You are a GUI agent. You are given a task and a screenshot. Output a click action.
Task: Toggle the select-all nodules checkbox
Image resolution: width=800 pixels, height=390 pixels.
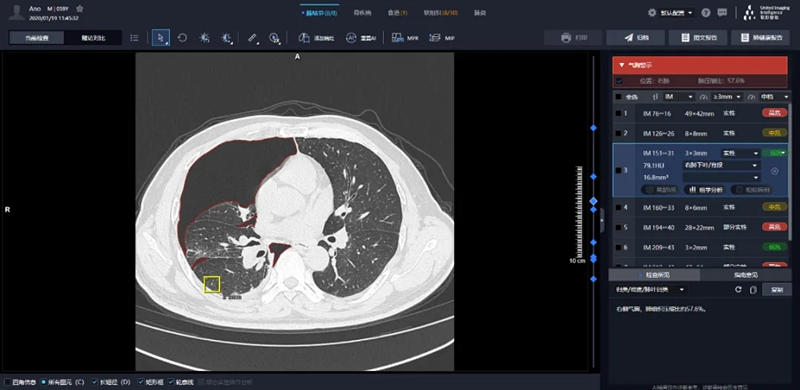click(618, 97)
